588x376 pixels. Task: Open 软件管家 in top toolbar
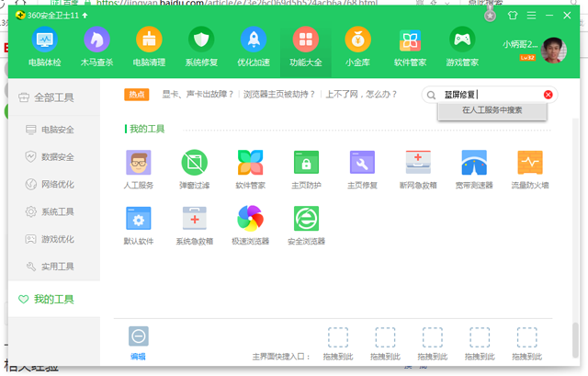pos(410,47)
